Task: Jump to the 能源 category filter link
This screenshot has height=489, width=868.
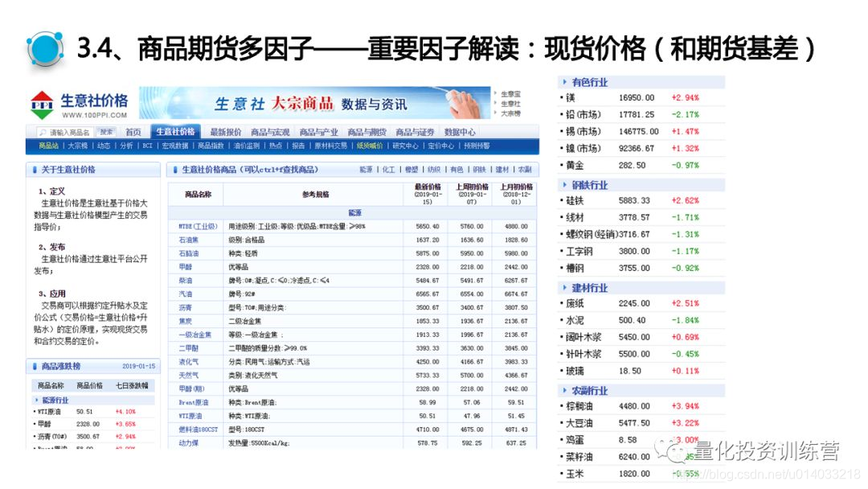Action: 366,170
